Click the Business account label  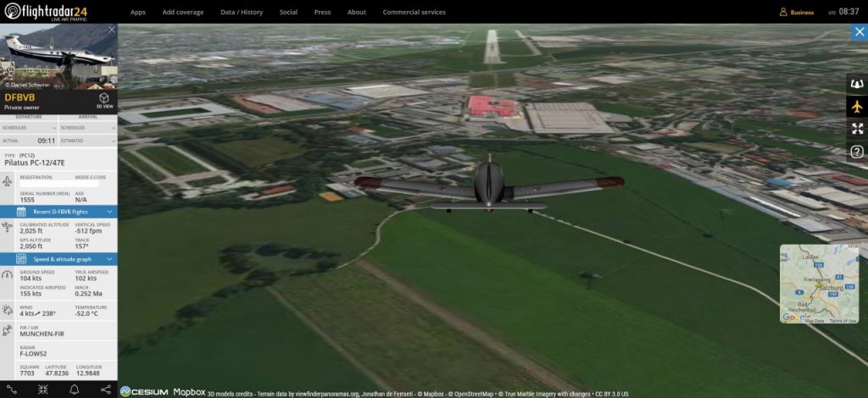click(x=802, y=12)
